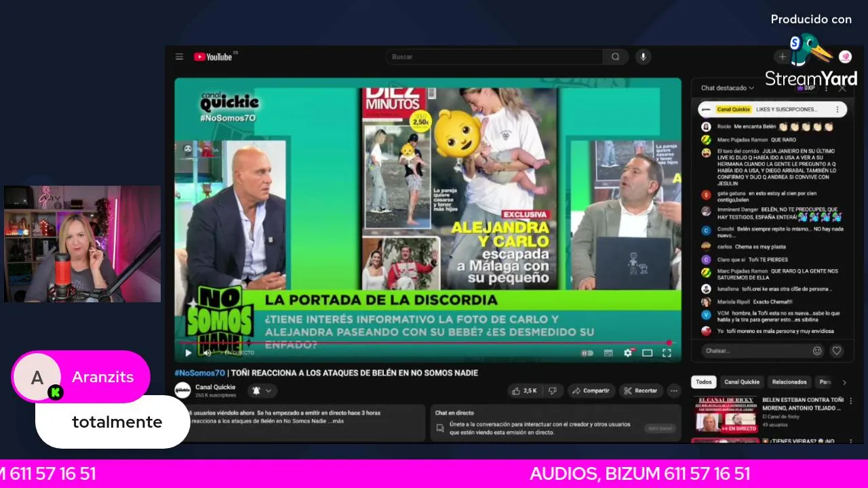
Task: Toggle the autoplay switch in player
Action: [x=587, y=352]
